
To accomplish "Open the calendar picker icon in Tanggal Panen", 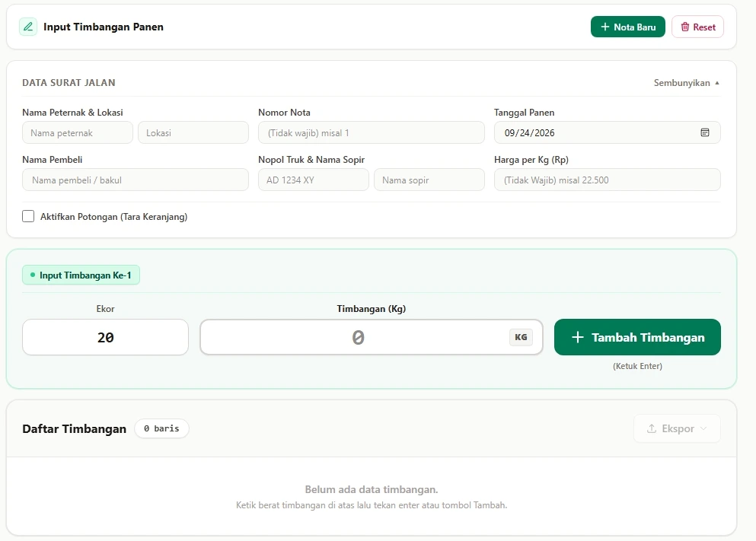I will (704, 132).
